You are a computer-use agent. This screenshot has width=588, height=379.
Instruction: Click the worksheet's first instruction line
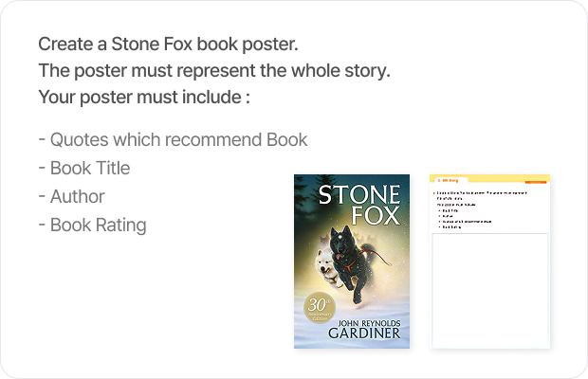point(484,192)
